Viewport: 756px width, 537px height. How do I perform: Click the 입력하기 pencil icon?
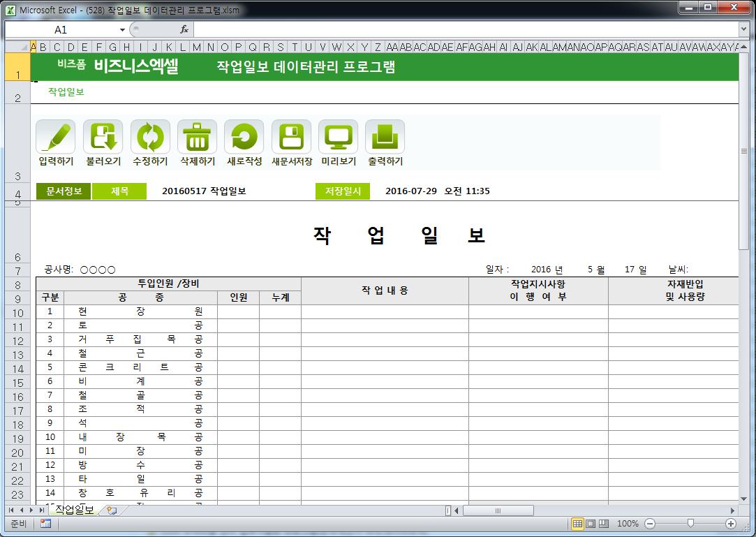[56, 137]
